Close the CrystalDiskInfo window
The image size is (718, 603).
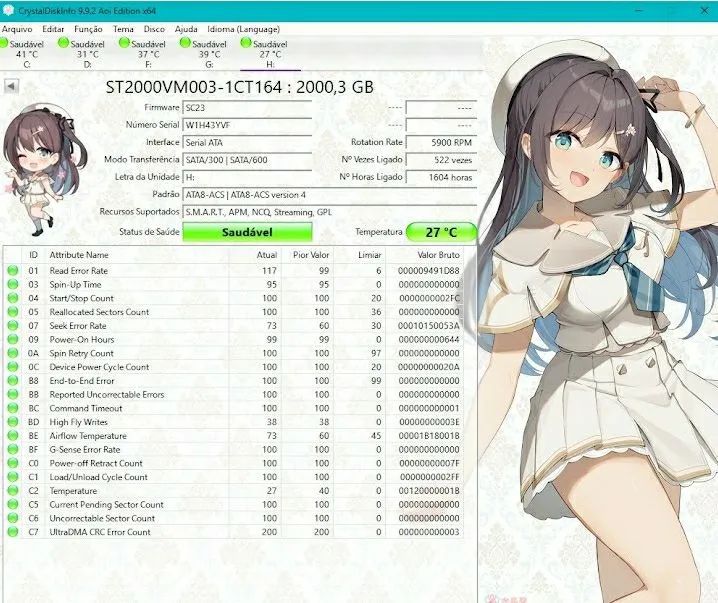point(705,10)
